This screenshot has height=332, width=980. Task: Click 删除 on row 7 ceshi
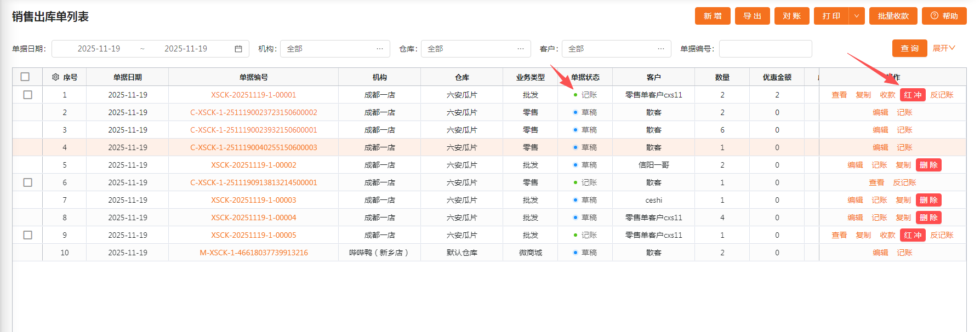click(x=928, y=200)
